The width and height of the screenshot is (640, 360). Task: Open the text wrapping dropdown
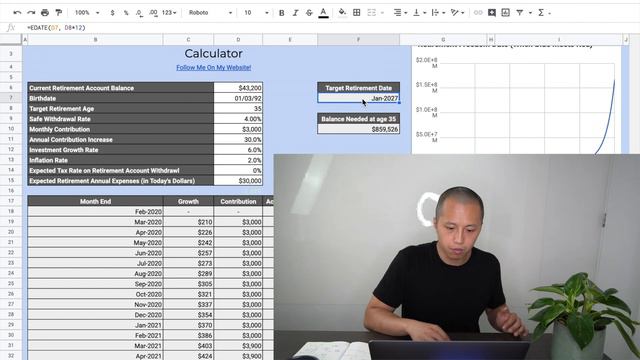(438, 13)
